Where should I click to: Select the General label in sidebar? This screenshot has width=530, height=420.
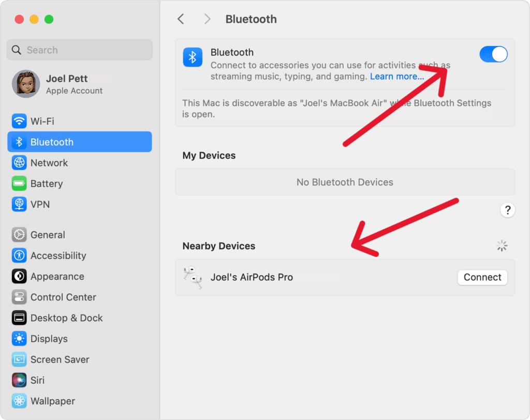tap(48, 235)
